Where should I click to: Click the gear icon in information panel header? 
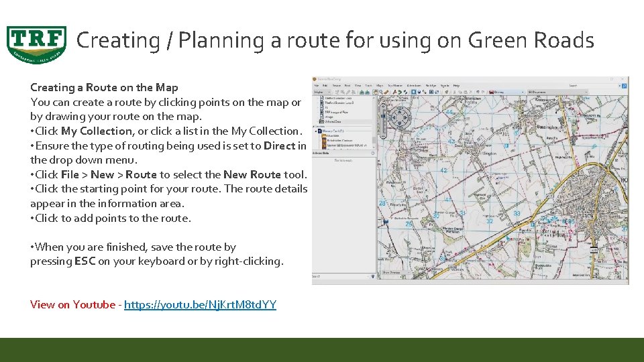coord(373,153)
